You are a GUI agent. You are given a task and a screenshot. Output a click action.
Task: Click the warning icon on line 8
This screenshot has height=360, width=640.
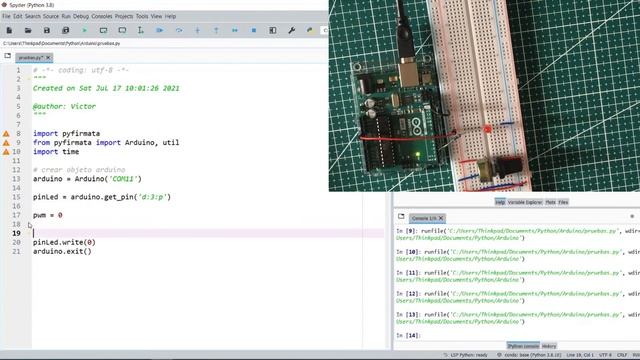tap(6, 133)
